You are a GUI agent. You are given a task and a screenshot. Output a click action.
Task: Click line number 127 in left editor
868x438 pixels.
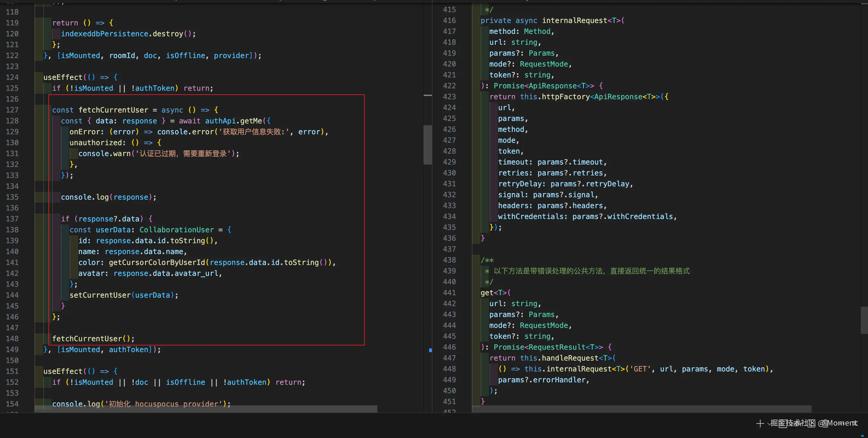tap(12, 110)
